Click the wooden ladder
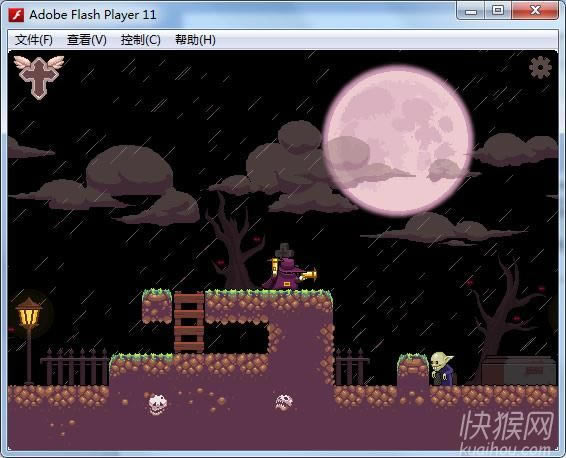 (189, 322)
